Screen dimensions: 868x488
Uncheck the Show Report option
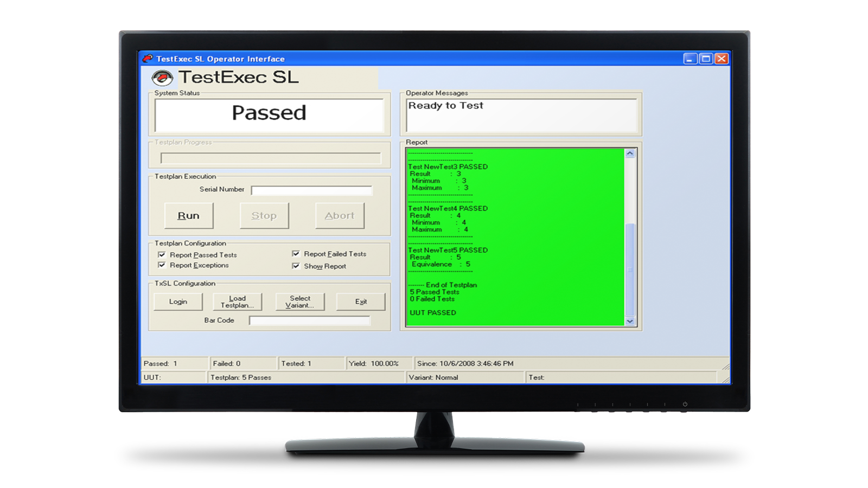pyautogui.click(x=296, y=266)
